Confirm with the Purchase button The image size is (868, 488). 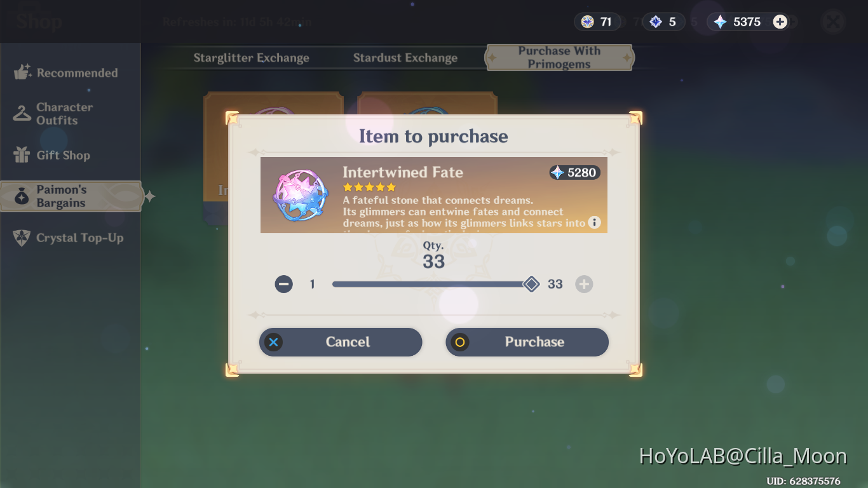click(x=527, y=342)
